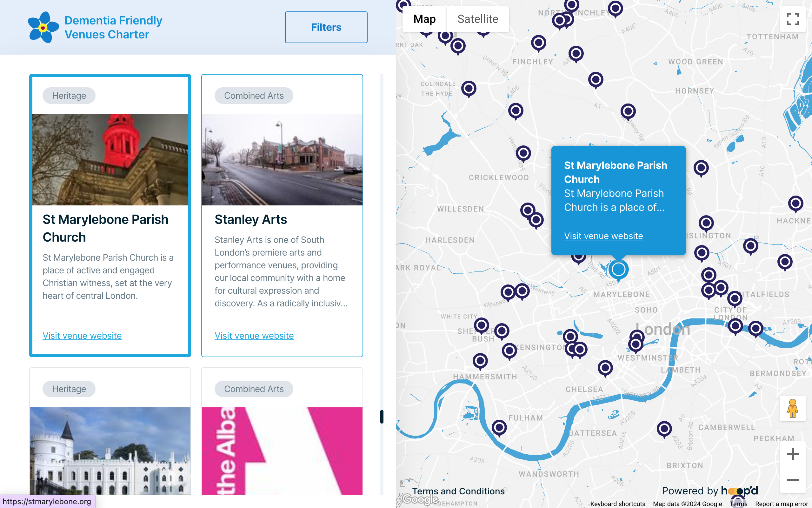Screen dimensions: 812x508
Task: Click the map pin near Hackney
Action: (x=795, y=204)
